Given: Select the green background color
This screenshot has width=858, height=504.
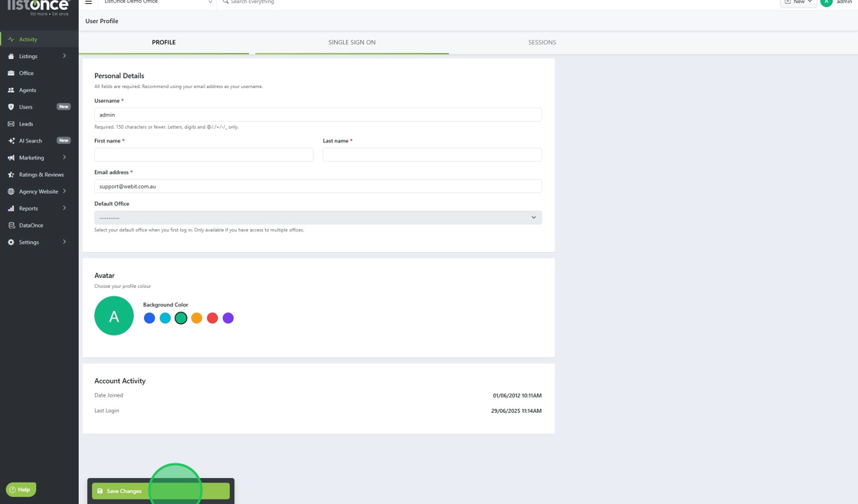Looking at the screenshot, I should 181,319.
